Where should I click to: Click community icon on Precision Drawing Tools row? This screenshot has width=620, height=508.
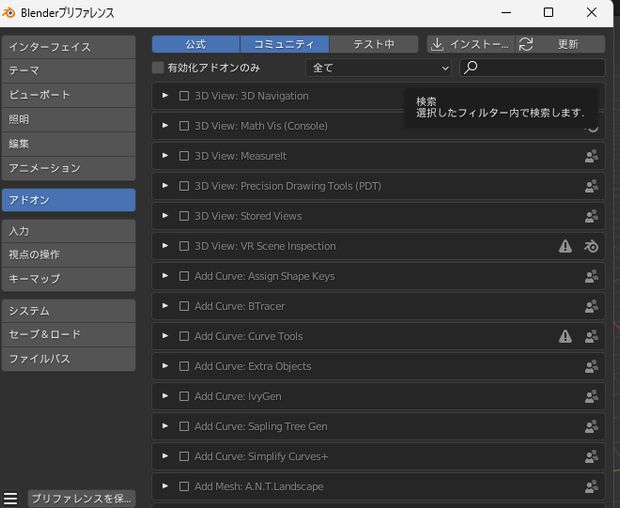tap(591, 186)
